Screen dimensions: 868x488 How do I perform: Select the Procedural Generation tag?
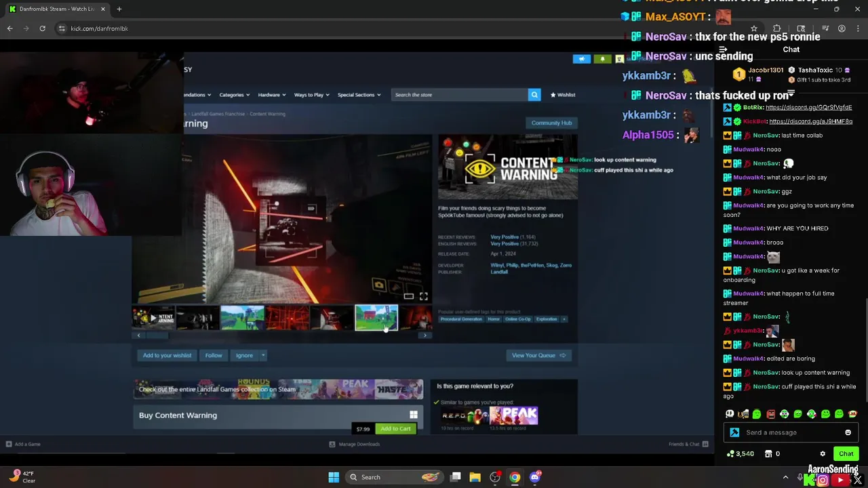460,319
